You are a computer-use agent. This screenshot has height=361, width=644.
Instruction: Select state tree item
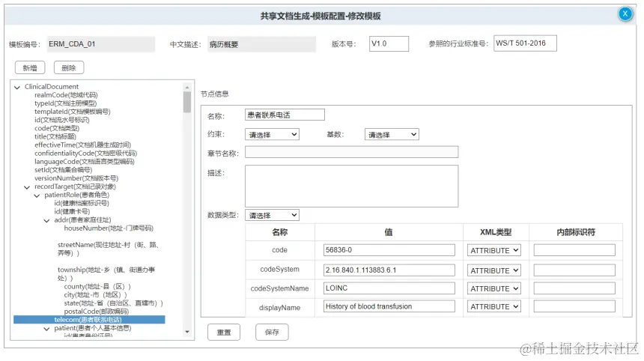113,303
